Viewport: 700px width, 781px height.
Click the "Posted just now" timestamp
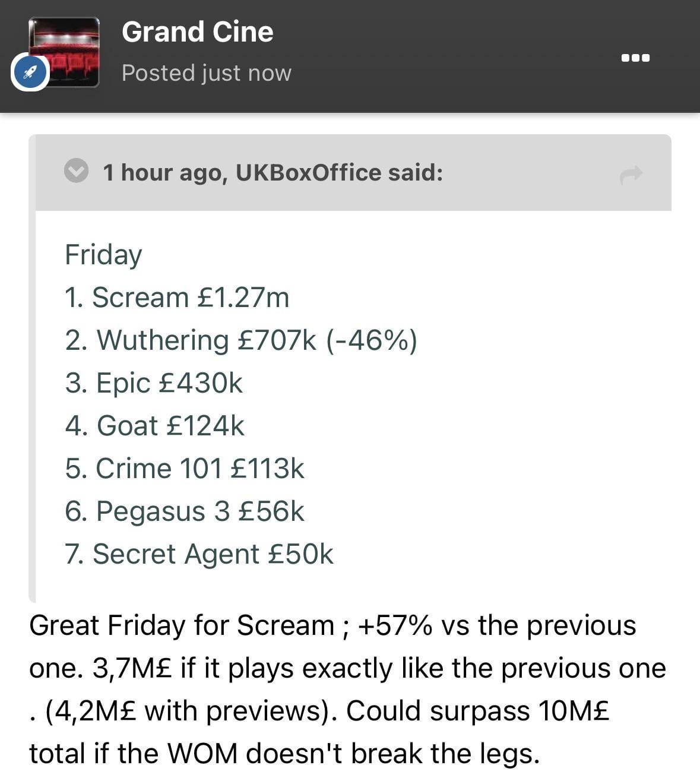click(x=206, y=73)
